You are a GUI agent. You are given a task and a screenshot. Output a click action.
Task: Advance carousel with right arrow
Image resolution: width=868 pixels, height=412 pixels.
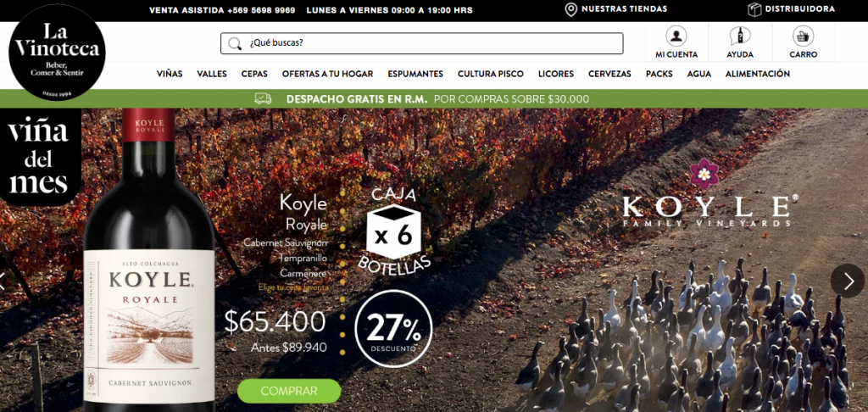pos(848,281)
